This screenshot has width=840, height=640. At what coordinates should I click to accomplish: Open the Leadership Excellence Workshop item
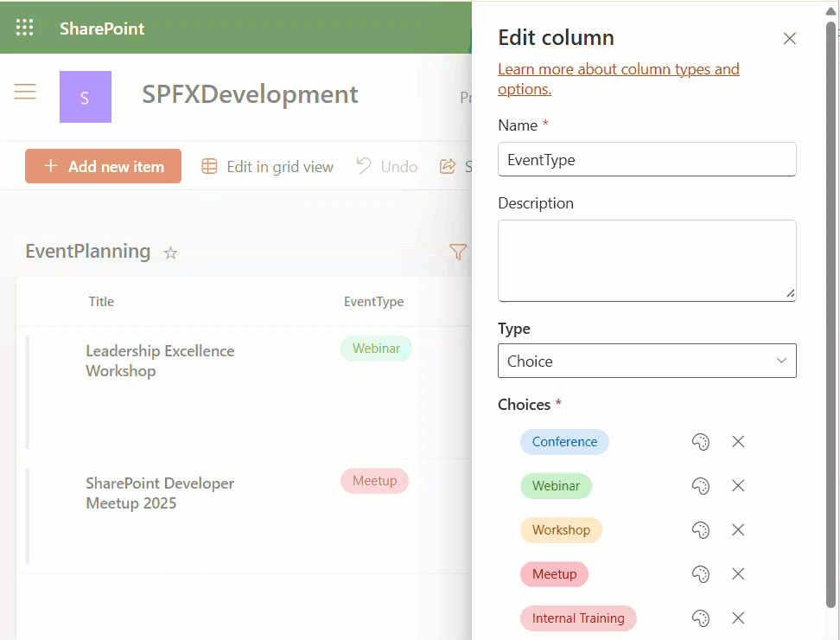[x=160, y=361]
